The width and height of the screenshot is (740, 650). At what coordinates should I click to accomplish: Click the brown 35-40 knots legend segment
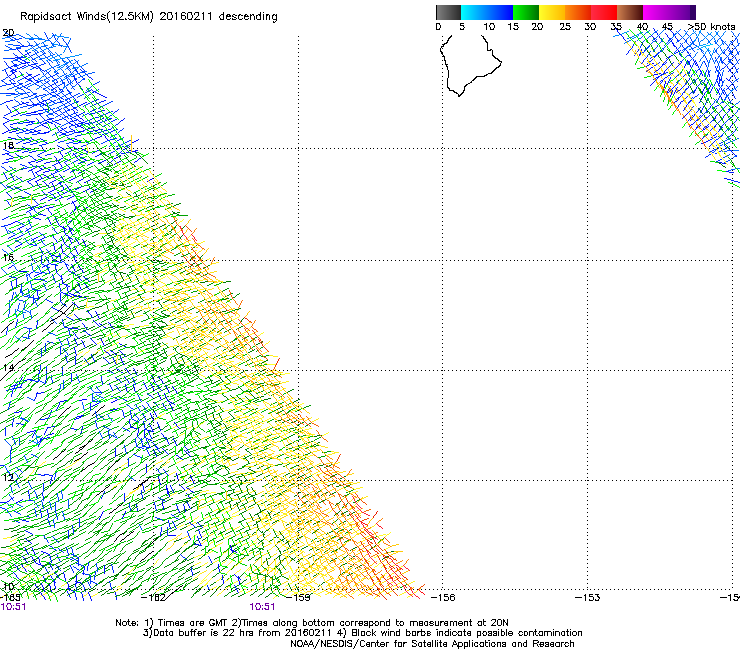(x=630, y=12)
